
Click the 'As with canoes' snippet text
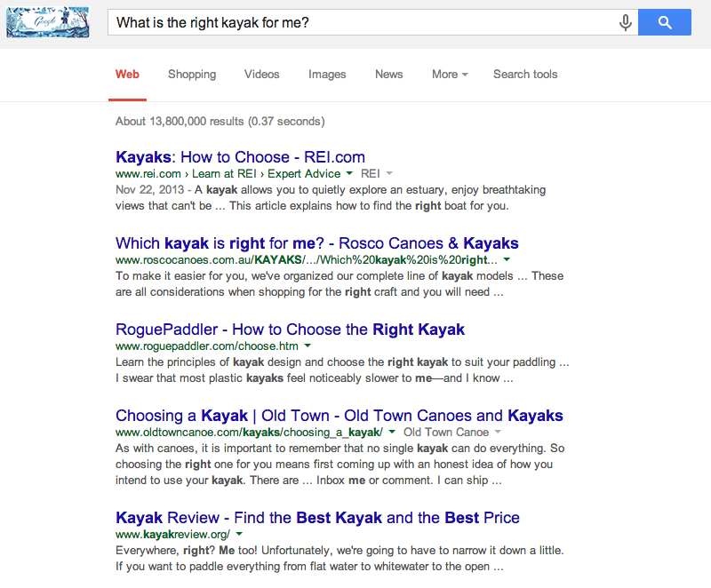pos(340,464)
